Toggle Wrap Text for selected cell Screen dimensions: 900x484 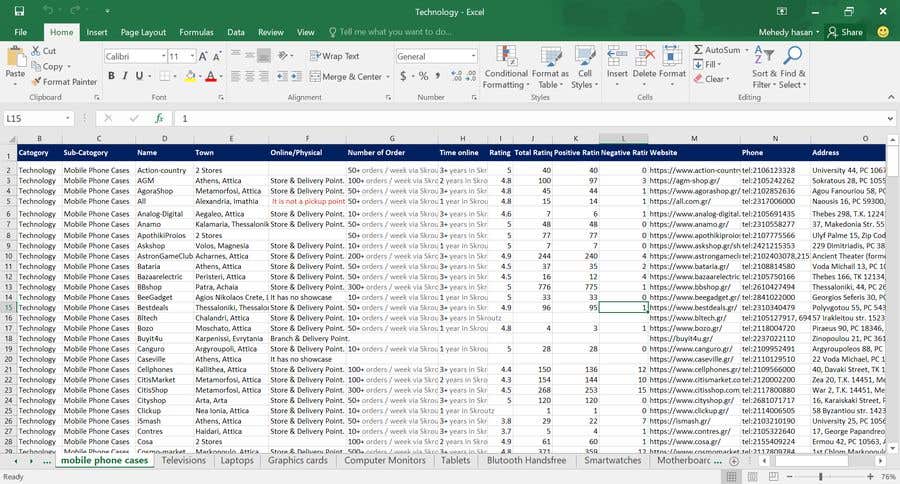coord(334,56)
